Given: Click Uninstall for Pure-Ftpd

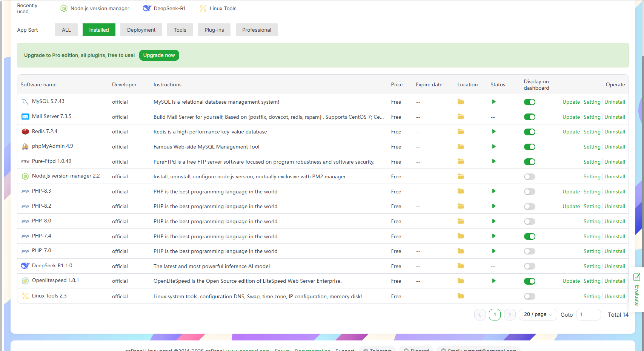Looking at the screenshot, I should pyautogui.click(x=615, y=162).
